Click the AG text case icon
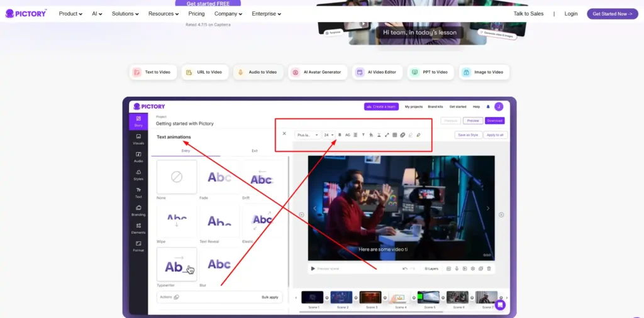 click(x=347, y=135)
